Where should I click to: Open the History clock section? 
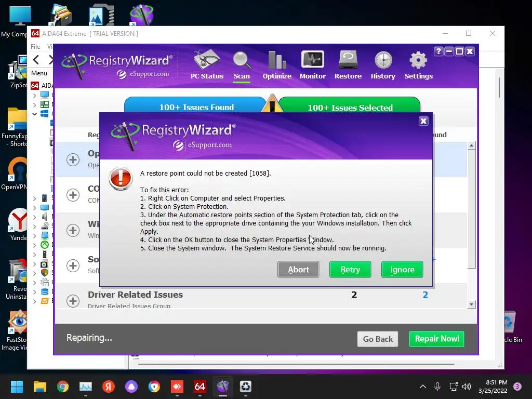coord(383,65)
